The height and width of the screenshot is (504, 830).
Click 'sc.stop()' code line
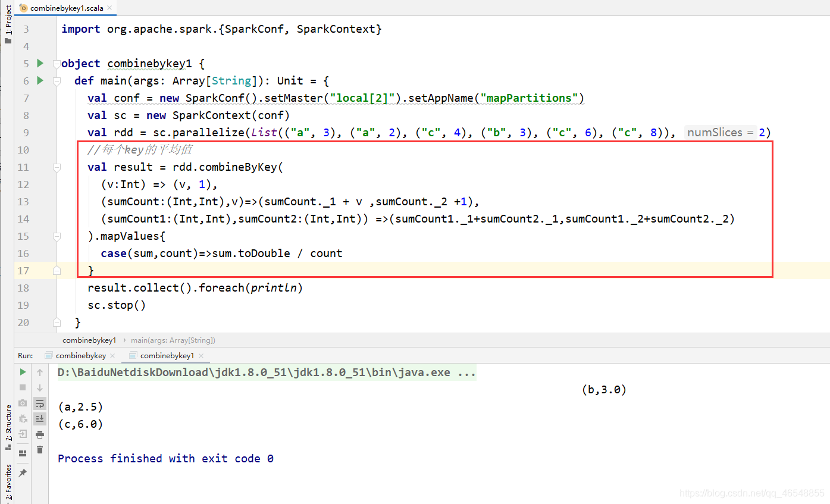click(117, 305)
